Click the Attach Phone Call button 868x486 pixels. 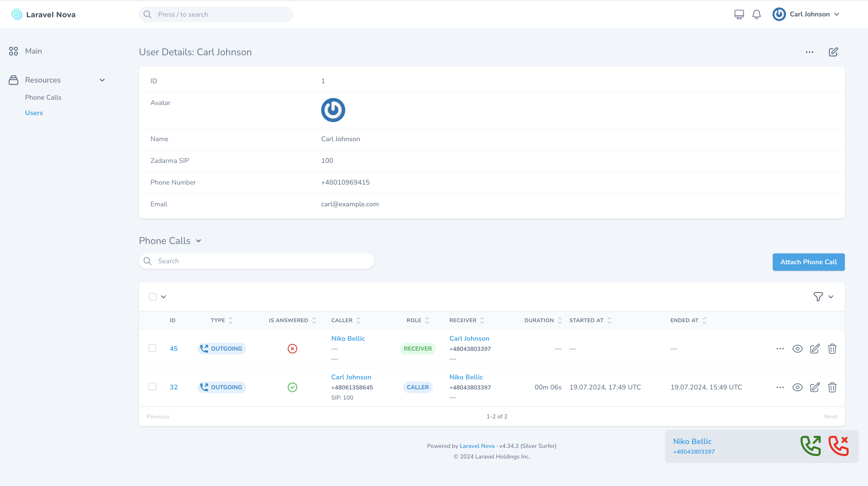coord(808,262)
